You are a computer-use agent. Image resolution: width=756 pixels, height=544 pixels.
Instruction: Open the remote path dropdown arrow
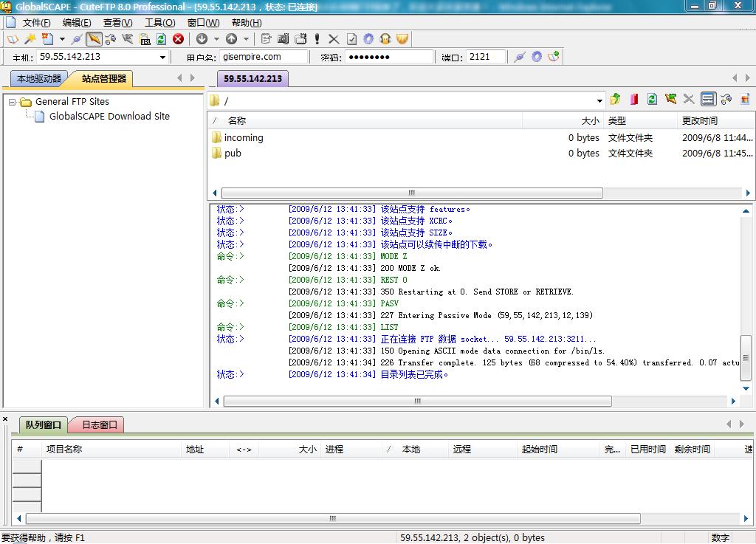click(x=599, y=100)
